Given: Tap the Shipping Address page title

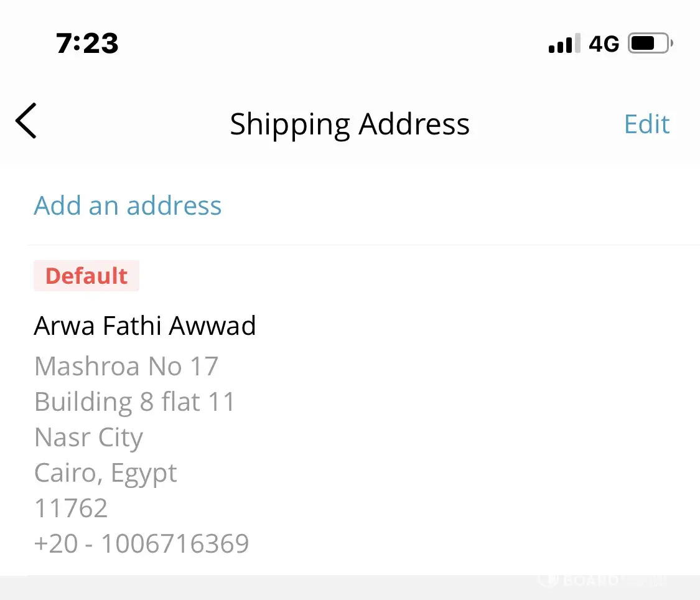Looking at the screenshot, I should click(350, 124).
